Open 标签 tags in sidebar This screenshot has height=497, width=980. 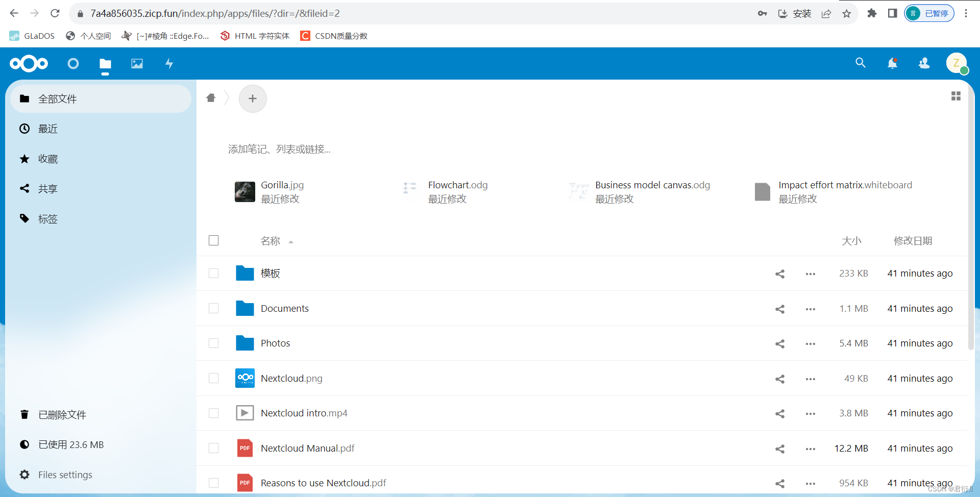tap(101, 219)
